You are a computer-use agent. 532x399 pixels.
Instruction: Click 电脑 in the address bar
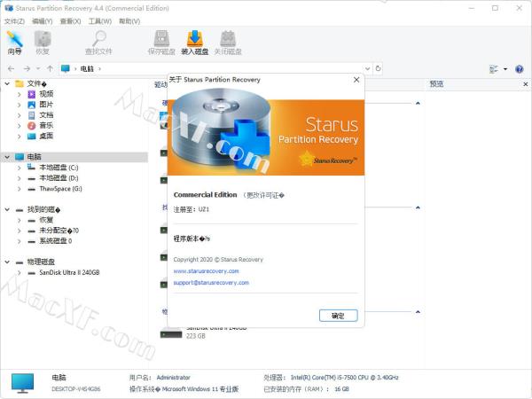87,69
